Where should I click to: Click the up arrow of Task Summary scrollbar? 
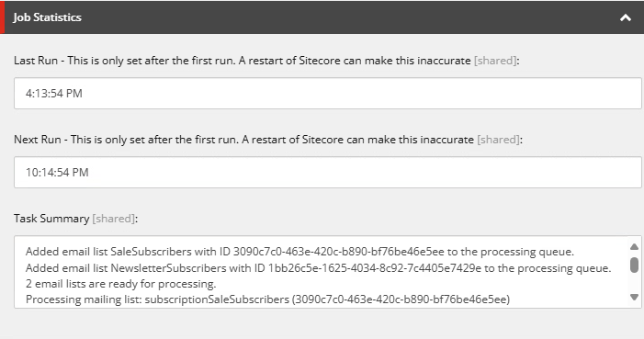pos(634,246)
